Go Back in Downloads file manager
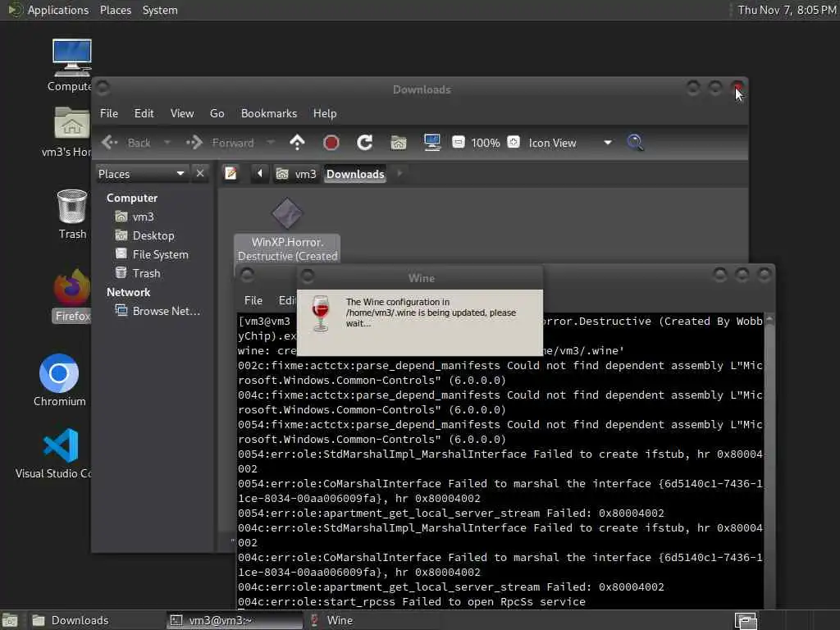 [x=126, y=143]
